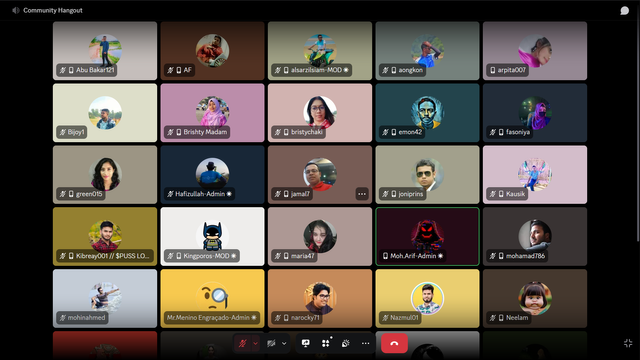Select aongkon's video tile

(x=427, y=51)
